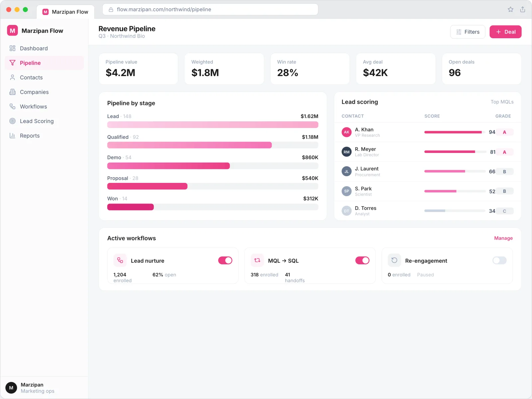Click the A grade badge for A. Khan
This screenshot has height=399, width=532.
click(504, 132)
